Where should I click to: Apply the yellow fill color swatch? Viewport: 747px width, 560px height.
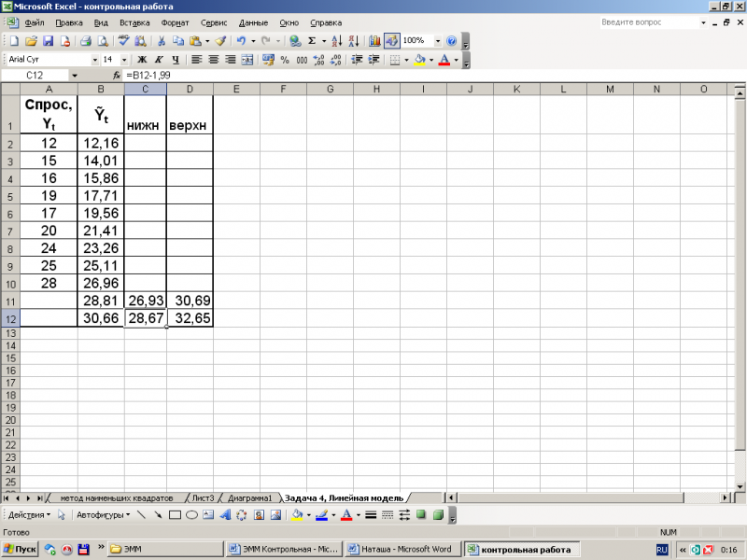[419, 60]
